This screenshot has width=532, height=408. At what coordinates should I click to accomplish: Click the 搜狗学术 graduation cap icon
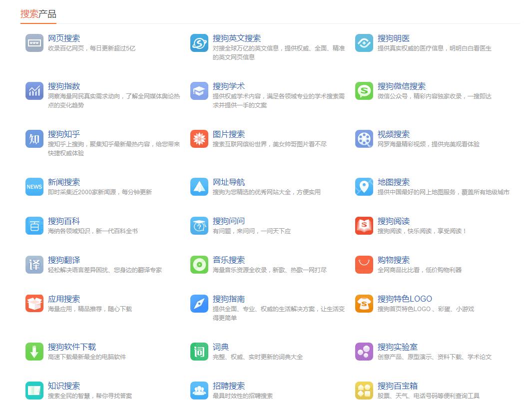pos(199,91)
